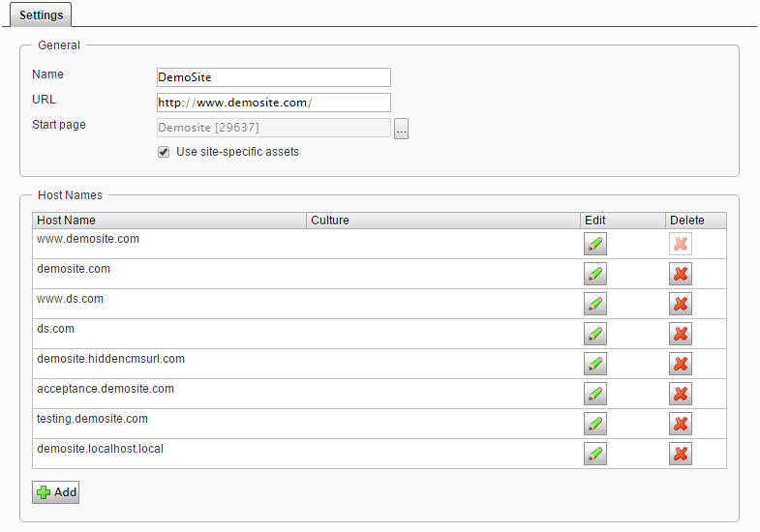Image resolution: width=760 pixels, height=532 pixels.
Task: Edit acceptance.demosite.com host entry
Action: click(x=595, y=394)
